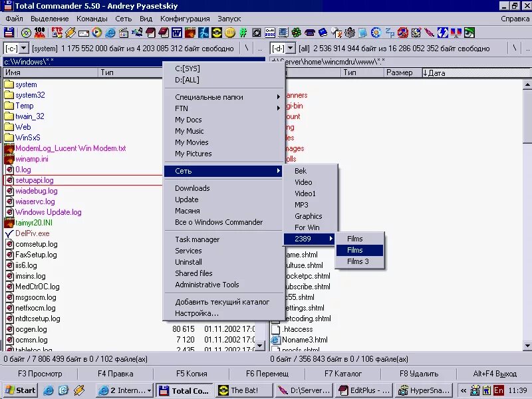Switch to The Bat! taskbar button
Screen dimensions: 532x399
pos(243,390)
